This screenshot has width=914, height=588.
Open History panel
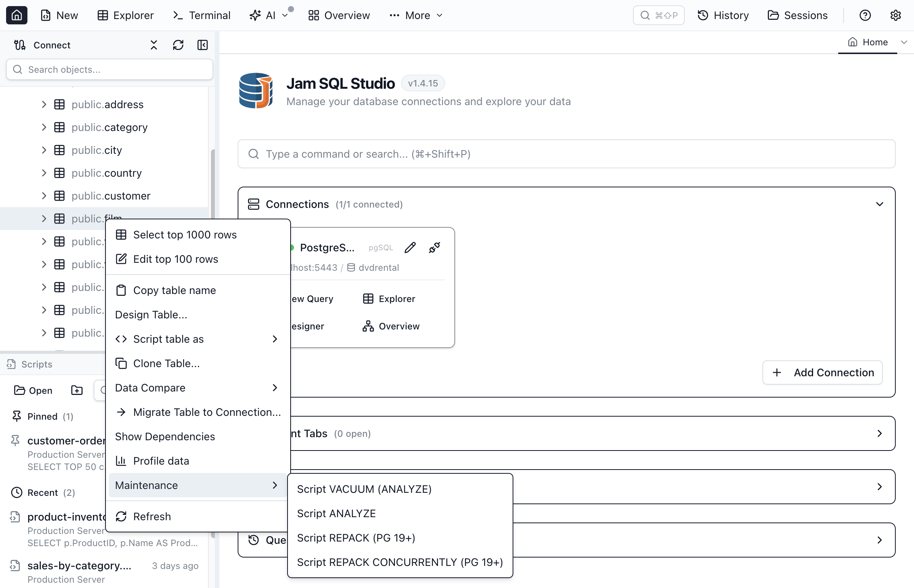coord(723,15)
